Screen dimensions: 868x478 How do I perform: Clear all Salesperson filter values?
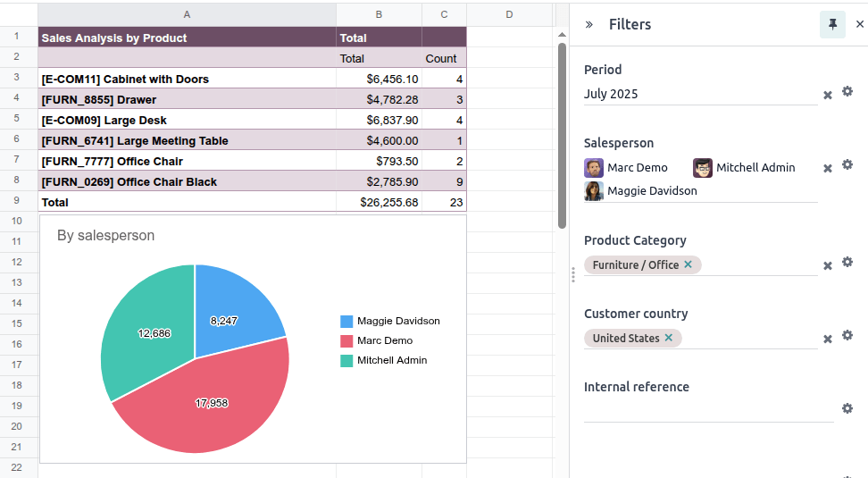tap(828, 168)
